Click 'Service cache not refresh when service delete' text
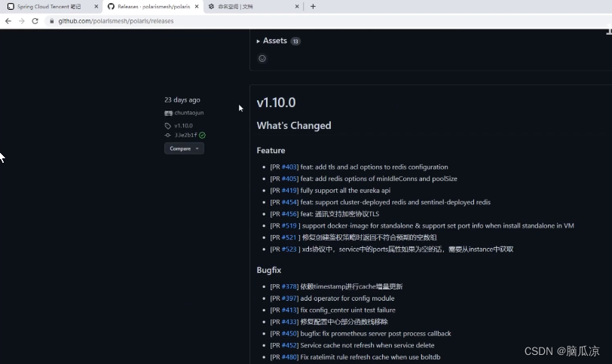 tap(367, 345)
